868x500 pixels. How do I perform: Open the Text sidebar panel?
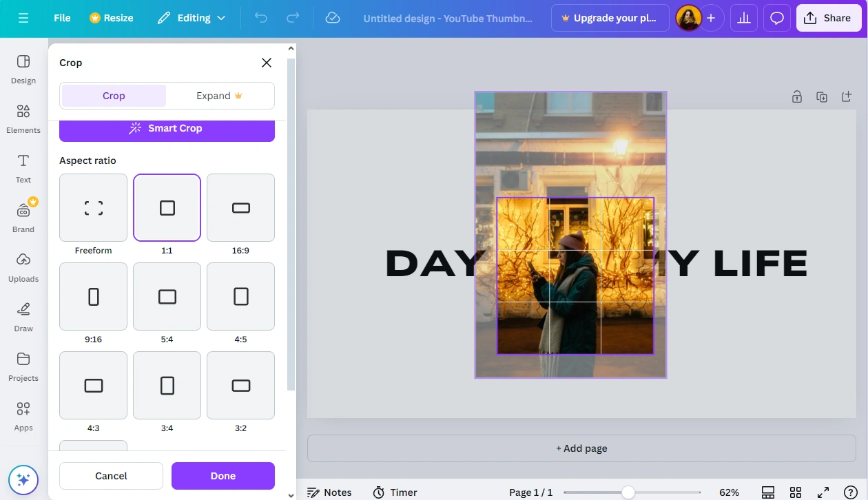[x=23, y=168]
